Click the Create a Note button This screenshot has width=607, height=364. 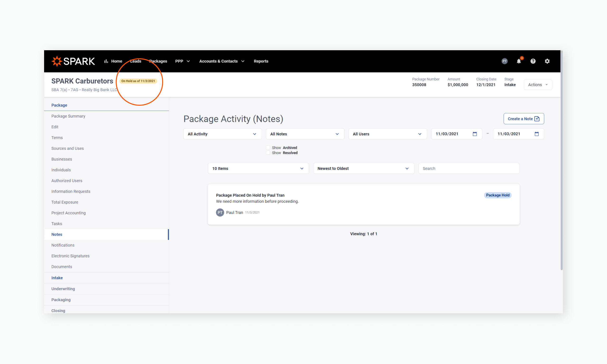[x=524, y=119]
